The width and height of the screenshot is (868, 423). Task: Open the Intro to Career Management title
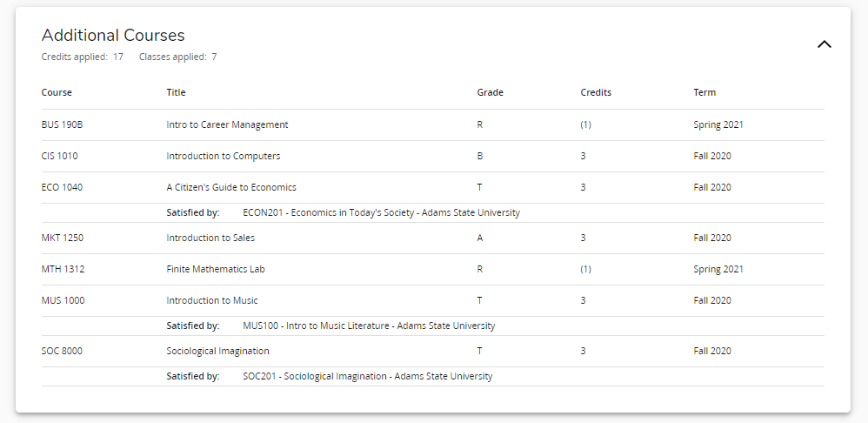[x=227, y=124]
